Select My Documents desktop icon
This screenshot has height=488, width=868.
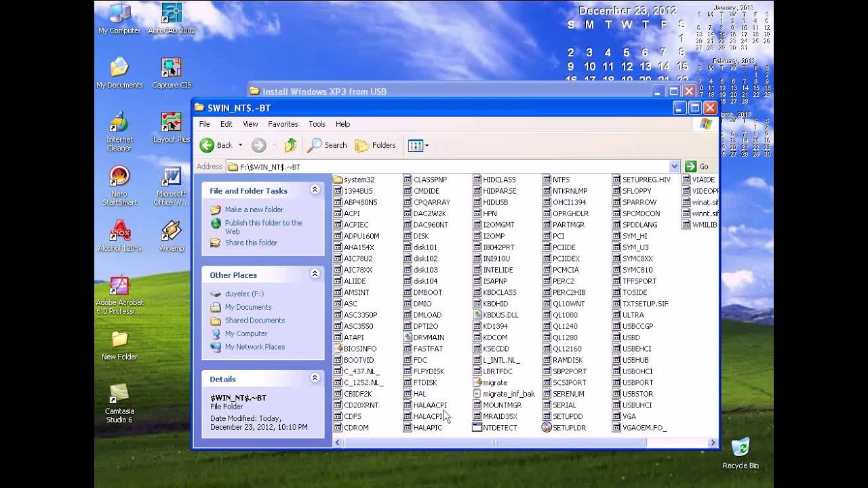[x=119, y=73]
